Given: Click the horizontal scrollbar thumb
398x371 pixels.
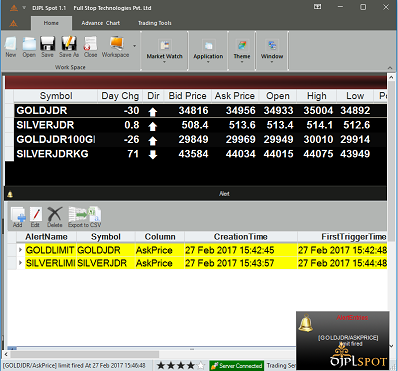Looking at the screenshot, I should [x=85, y=354].
